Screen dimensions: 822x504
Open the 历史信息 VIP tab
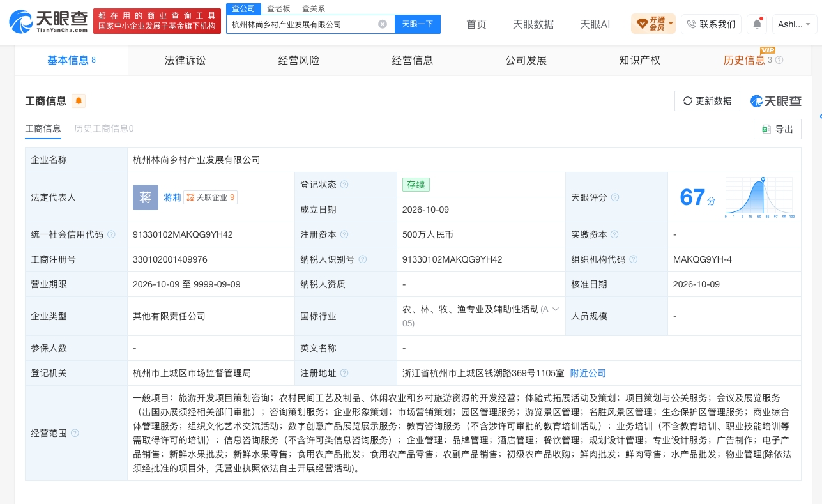tap(744, 60)
